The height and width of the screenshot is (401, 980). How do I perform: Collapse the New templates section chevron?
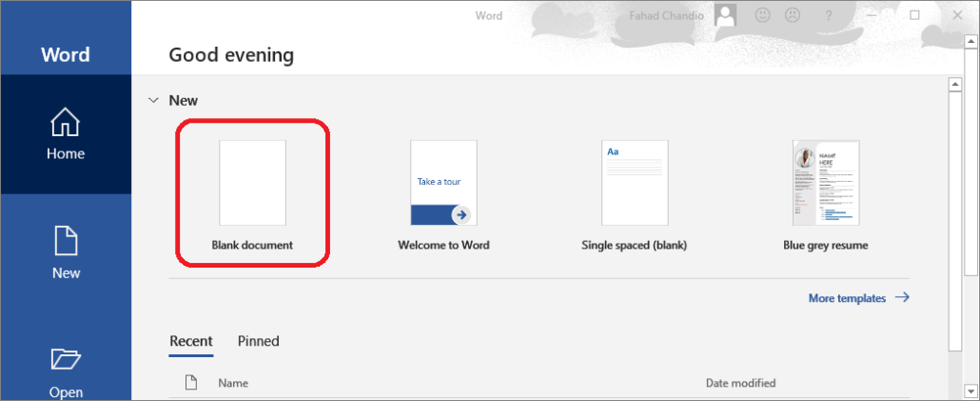tap(153, 100)
